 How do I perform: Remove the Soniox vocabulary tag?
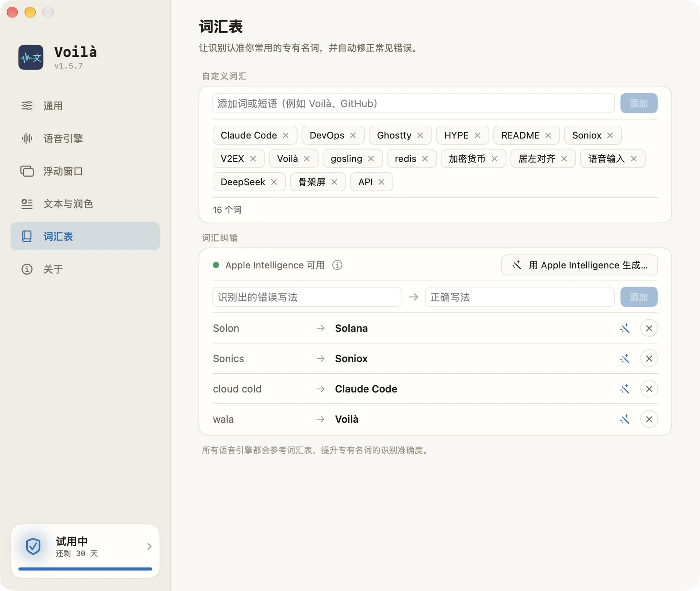(x=610, y=135)
